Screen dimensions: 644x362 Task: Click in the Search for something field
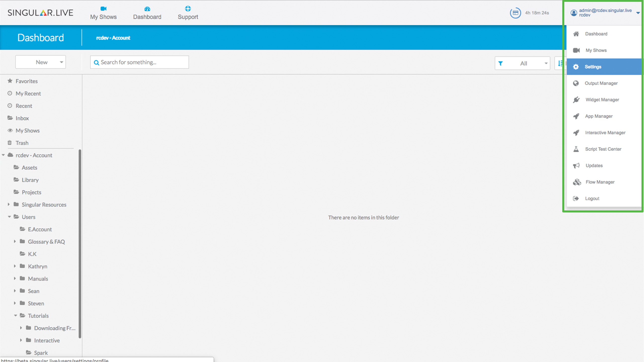140,62
